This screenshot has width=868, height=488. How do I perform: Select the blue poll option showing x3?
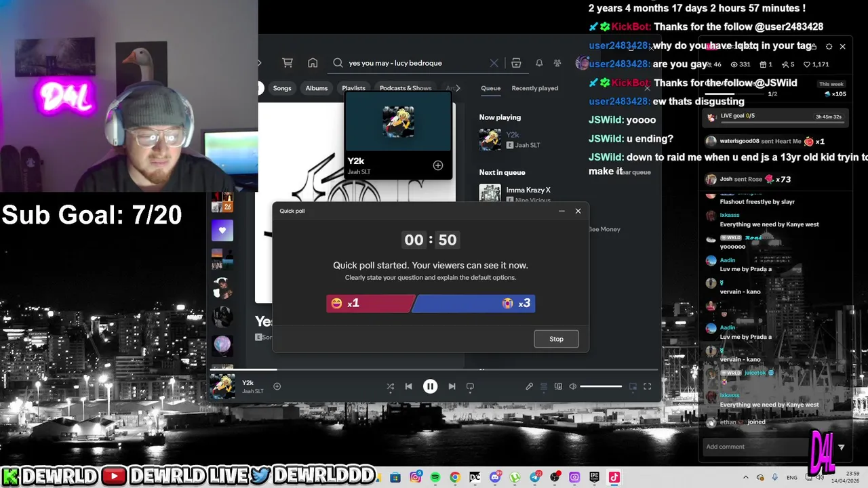(x=473, y=304)
